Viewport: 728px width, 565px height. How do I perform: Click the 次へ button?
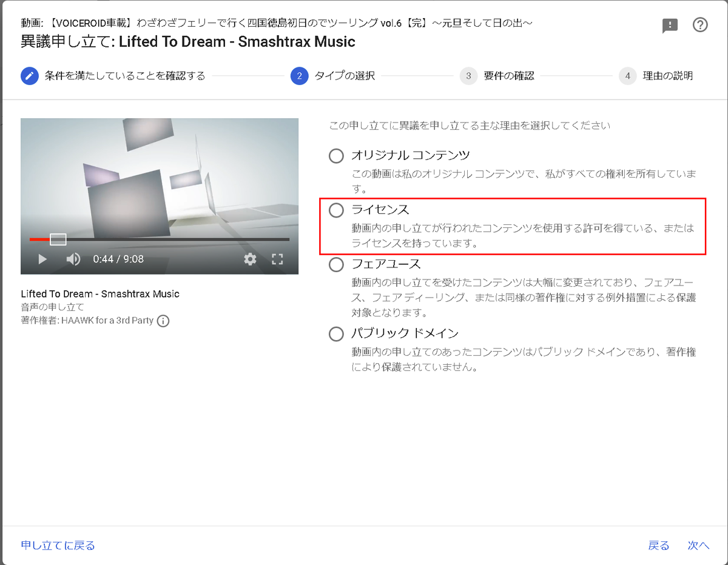coord(698,546)
